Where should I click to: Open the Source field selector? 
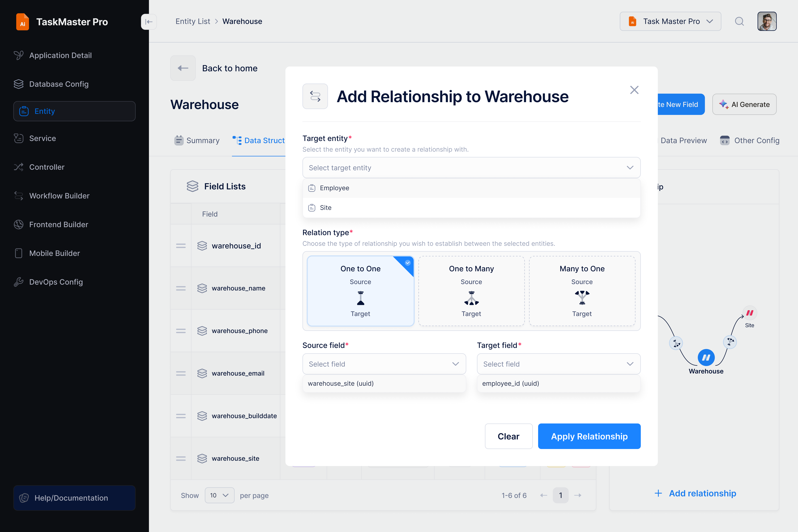[x=384, y=364]
